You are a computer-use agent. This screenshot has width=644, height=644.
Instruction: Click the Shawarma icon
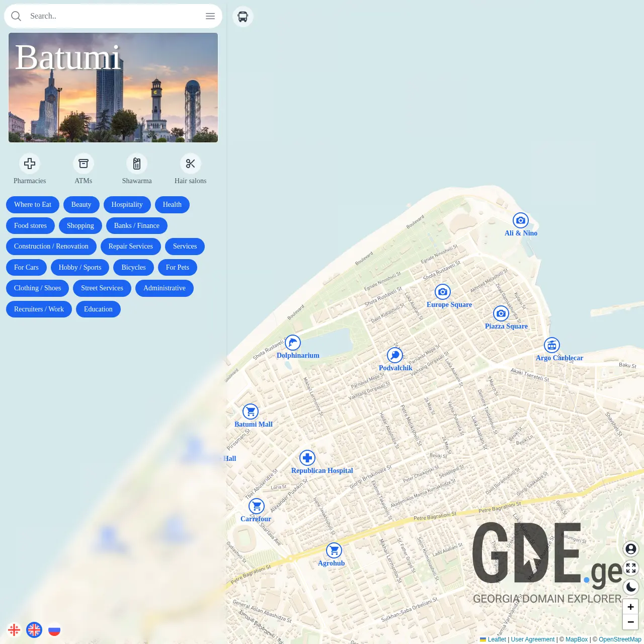tap(137, 164)
